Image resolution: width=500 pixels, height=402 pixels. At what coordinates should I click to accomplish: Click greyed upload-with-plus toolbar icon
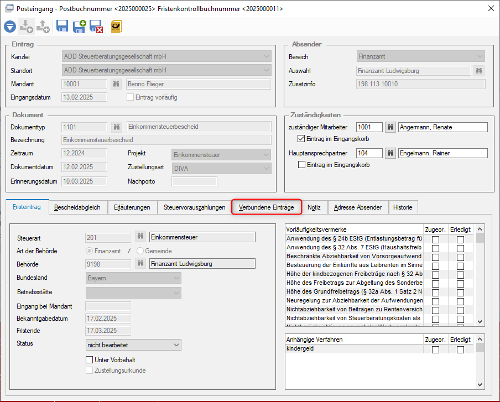point(43,26)
